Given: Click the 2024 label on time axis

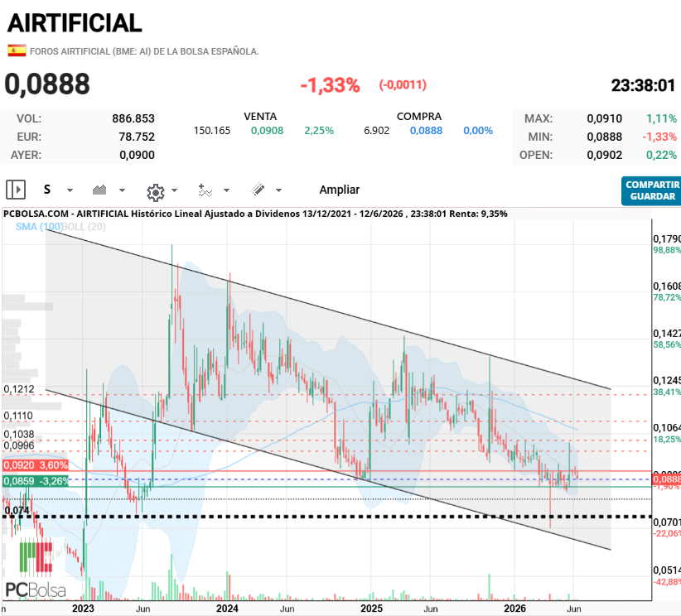Looking at the screenshot, I should point(227,609).
